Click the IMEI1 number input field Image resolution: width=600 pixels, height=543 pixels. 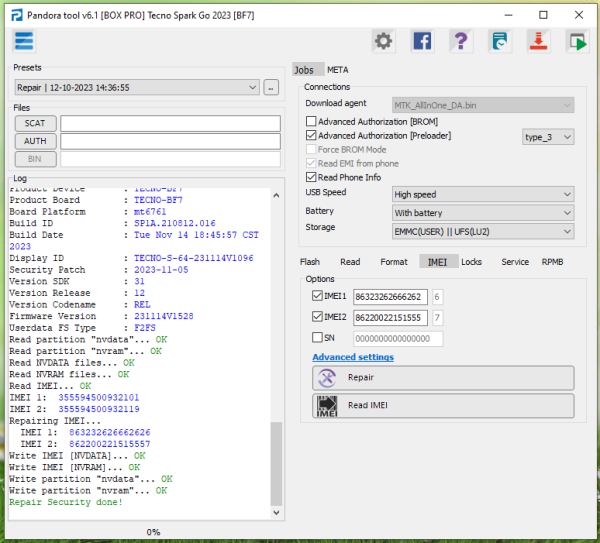point(390,297)
